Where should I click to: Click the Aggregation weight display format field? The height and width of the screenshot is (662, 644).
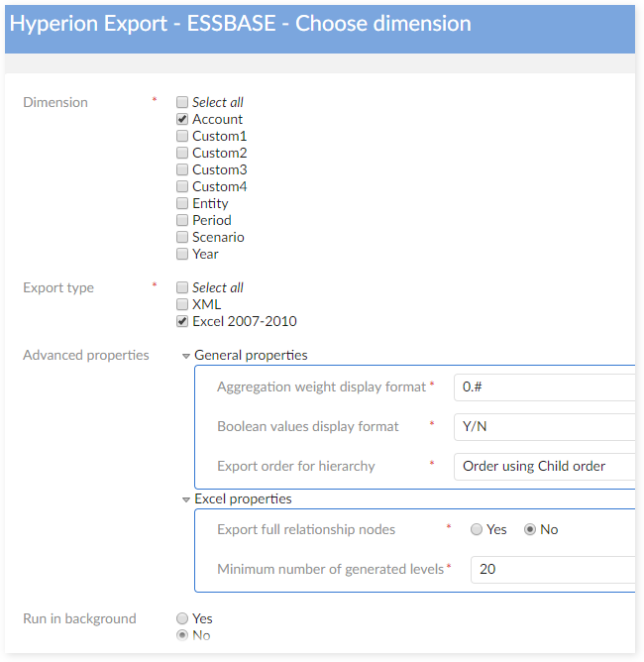click(x=543, y=386)
